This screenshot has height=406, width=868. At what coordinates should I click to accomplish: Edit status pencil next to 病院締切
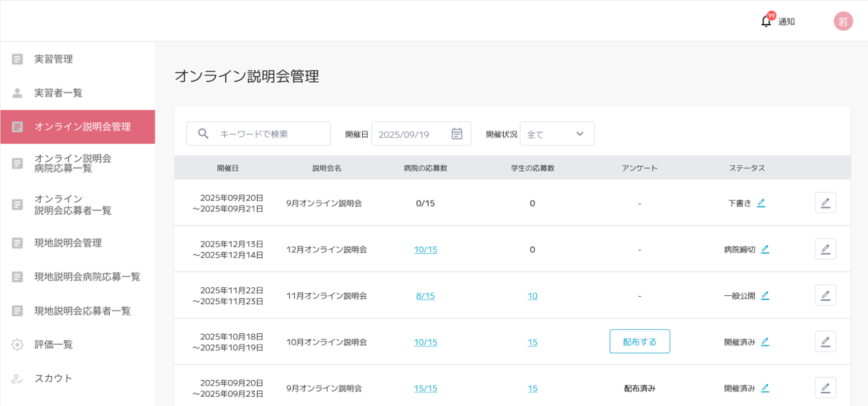(765, 249)
